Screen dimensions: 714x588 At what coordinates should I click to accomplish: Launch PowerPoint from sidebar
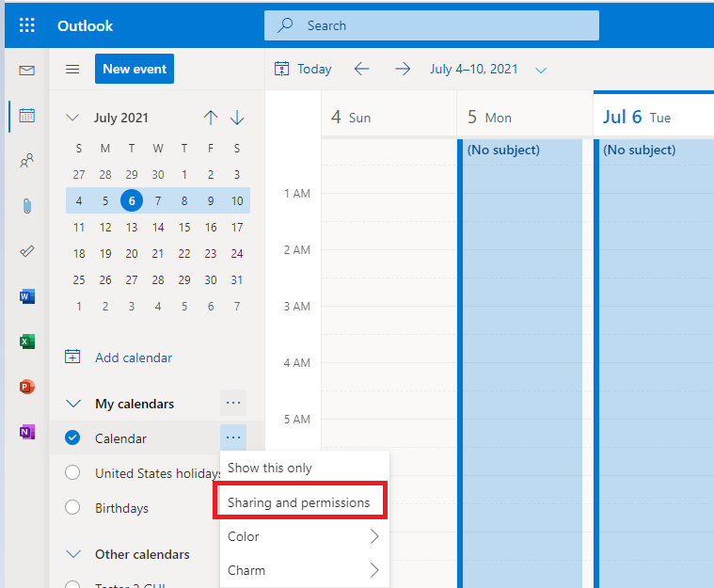27,387
